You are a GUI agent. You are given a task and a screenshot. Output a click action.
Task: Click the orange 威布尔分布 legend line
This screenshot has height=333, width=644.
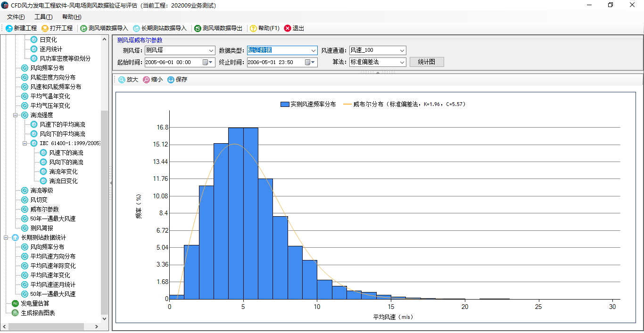pos(347,105)
